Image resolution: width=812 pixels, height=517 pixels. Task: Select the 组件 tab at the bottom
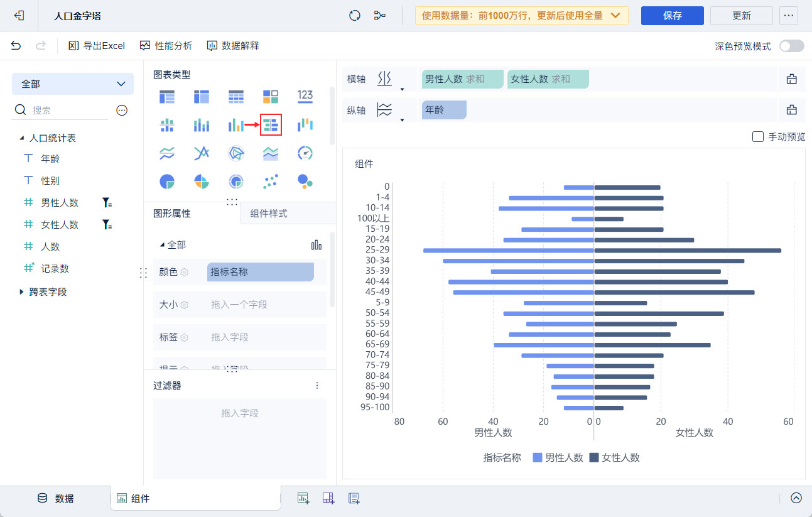click(x=196, y=498)
